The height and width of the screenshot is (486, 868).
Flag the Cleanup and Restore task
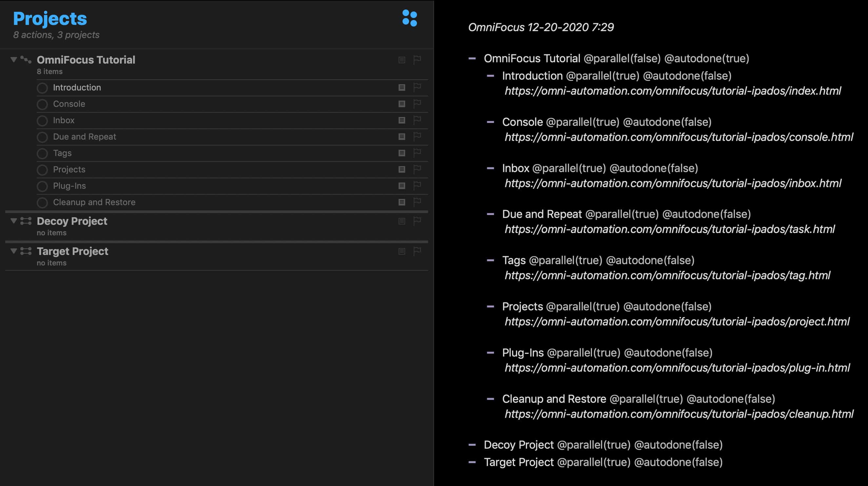417,202
